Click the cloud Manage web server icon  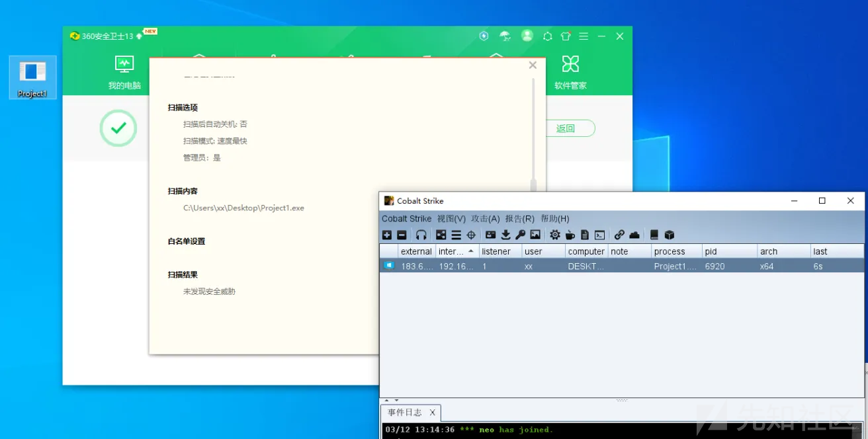pyautogui.click(x=634, y=235)
